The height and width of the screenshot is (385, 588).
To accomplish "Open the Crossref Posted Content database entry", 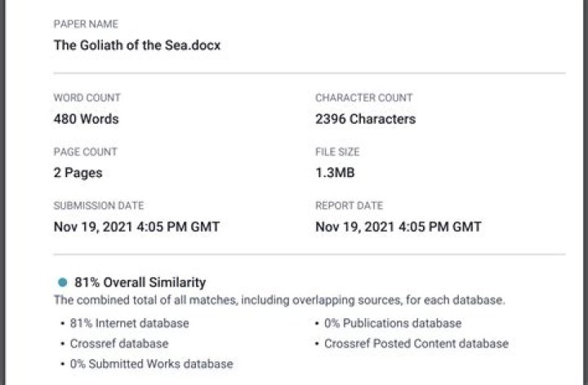I will pyautogui.click(x=416, y=343).
